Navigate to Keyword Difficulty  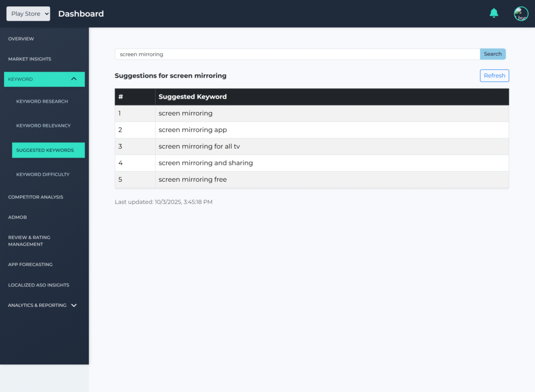click(x=43, y=174)
